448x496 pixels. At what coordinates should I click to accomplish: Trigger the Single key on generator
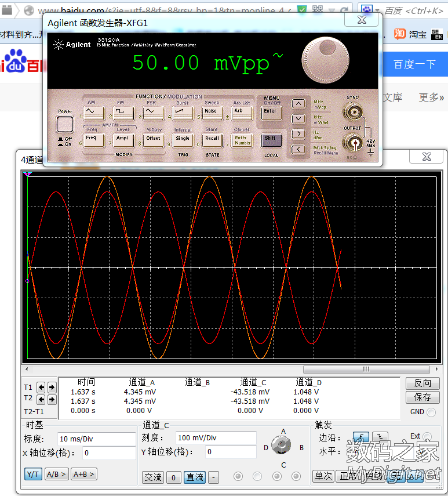pos(183,140)
